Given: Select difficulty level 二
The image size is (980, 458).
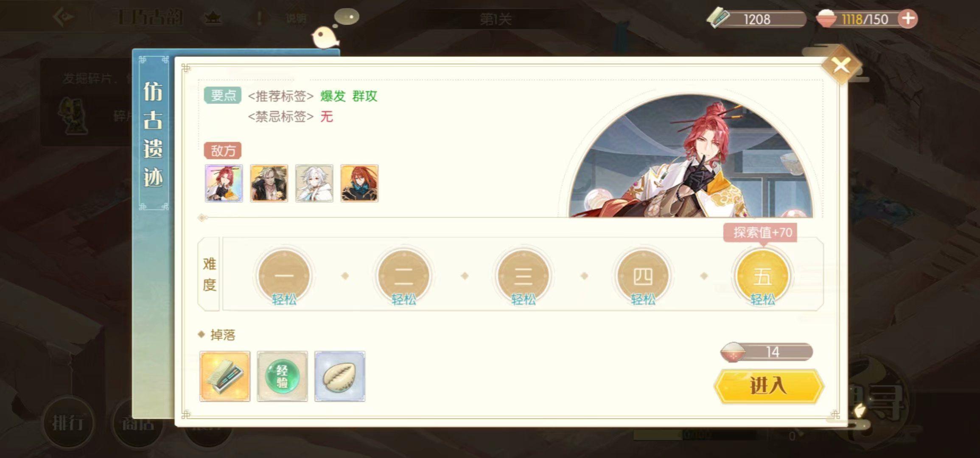Looking at the screenshot, I should 403,276.
